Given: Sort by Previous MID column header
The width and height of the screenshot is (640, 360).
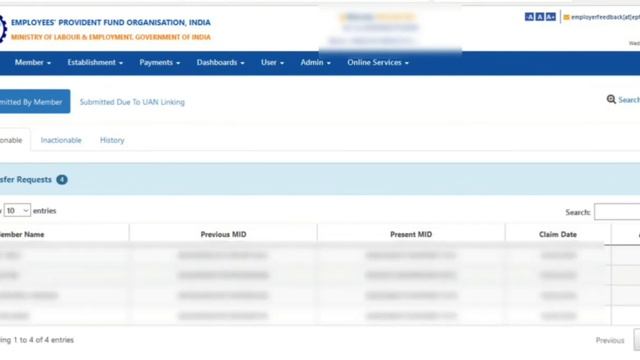Looking at the screenshot, I should click(x=223, y=234).
